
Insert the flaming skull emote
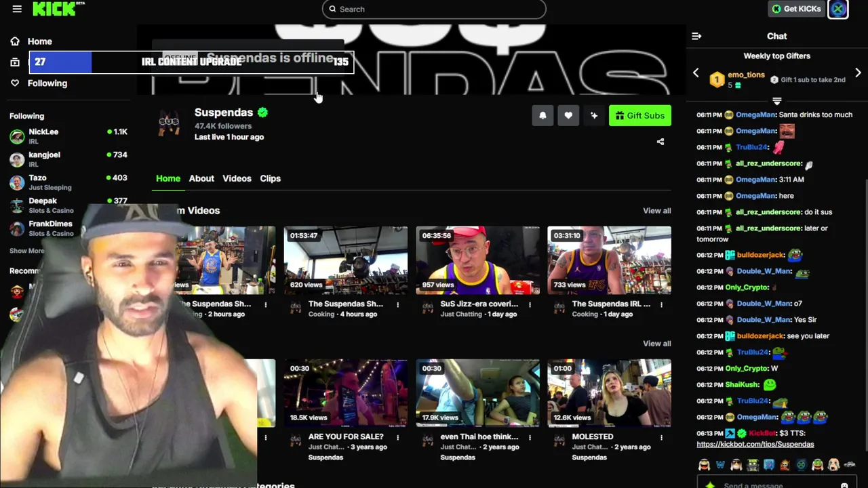tap(785, 465)
